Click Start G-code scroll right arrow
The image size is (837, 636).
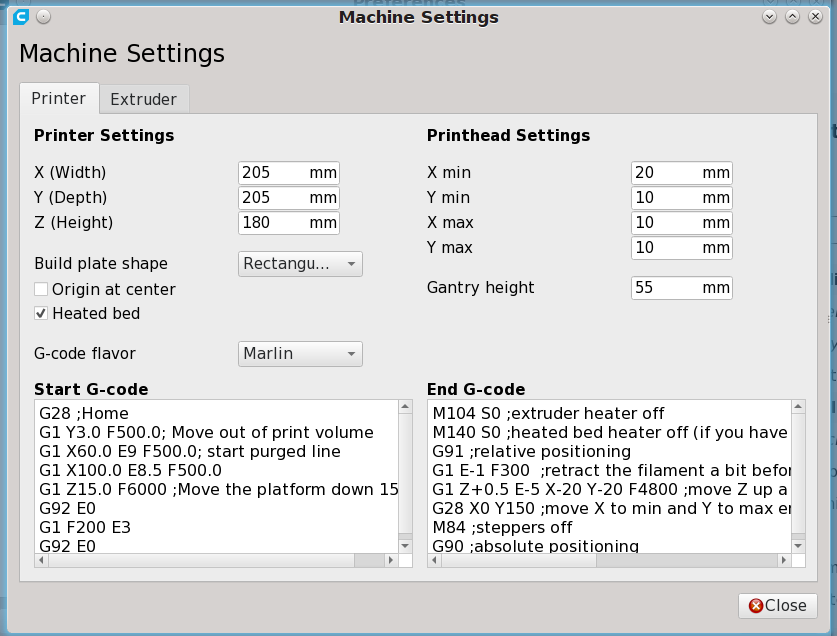pos(391,560)
